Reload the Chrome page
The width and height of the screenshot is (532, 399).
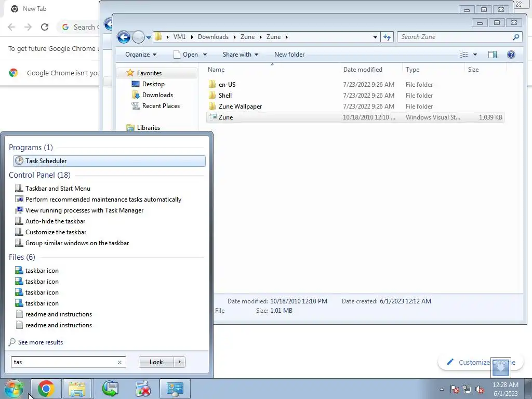(x=45, y=27)
